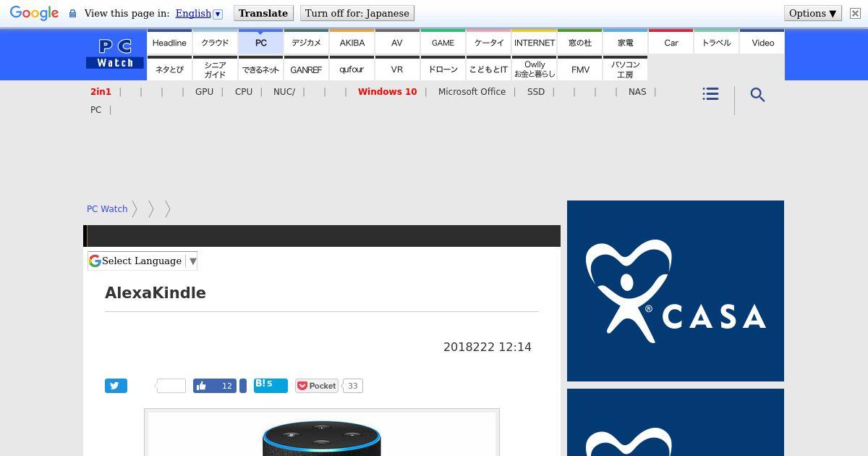Open the 家電 tab
The width and height of the screenshot is (868, 456).
[x=626, y=42]
